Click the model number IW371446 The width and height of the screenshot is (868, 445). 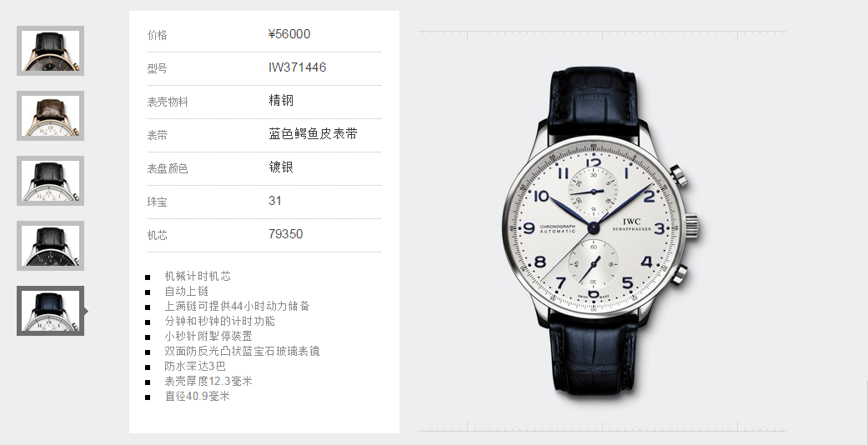[x=298, y=67]
